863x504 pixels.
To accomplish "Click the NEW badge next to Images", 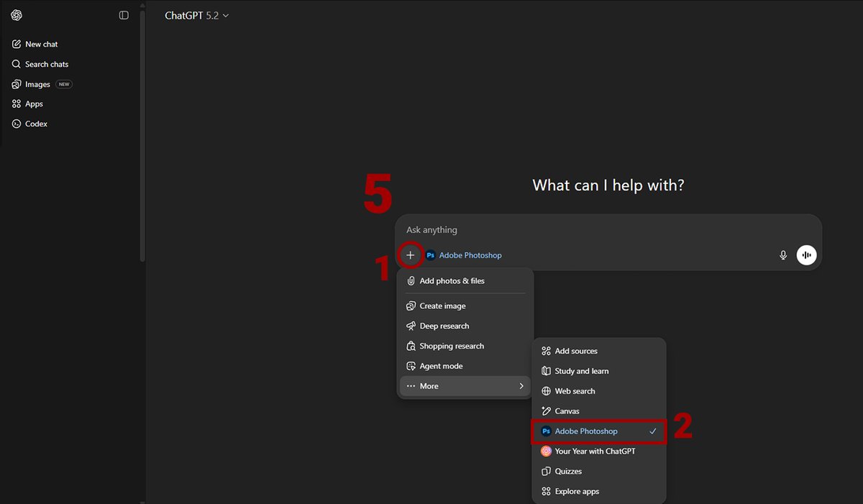I will pos(64,84).
